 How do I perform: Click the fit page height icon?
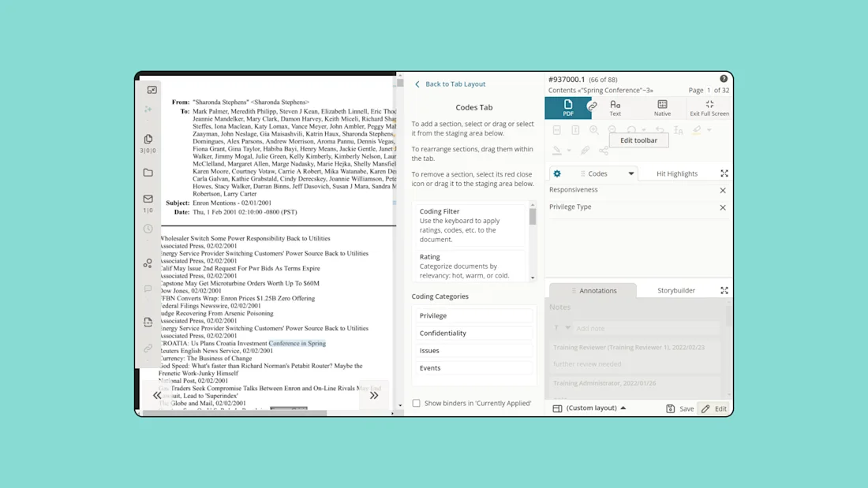575,130
